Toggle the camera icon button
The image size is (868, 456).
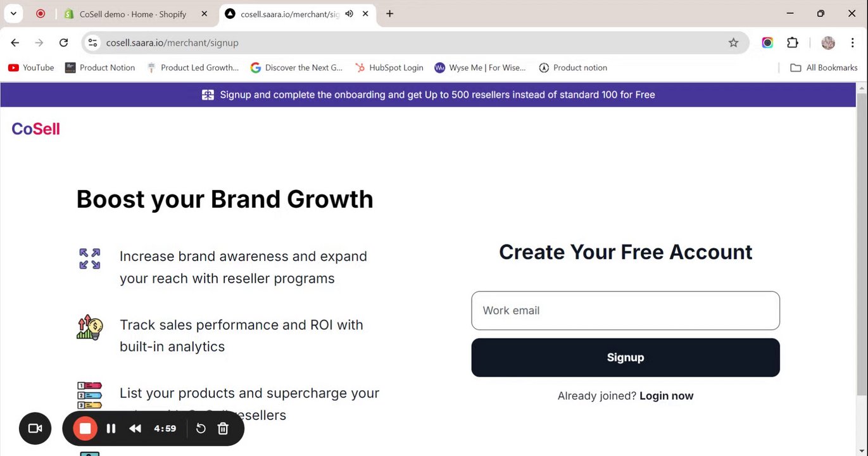pyautogui.click(x=35, y=429)
